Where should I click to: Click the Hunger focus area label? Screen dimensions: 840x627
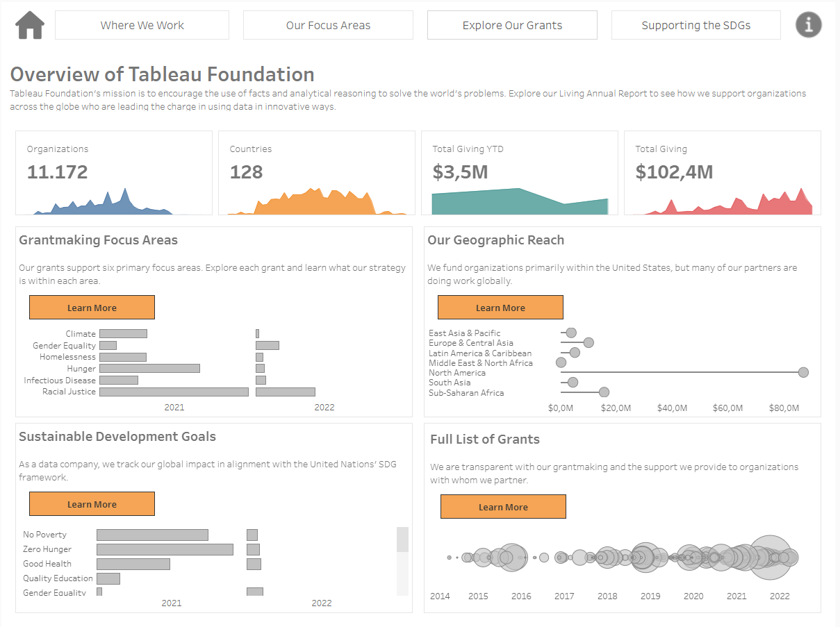tap(81, 369)
